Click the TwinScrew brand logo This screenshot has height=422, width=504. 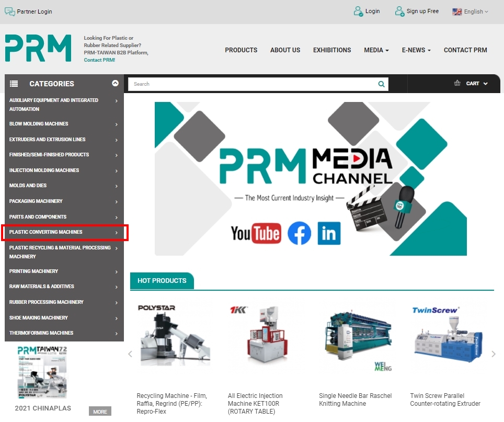coord(436,310)
